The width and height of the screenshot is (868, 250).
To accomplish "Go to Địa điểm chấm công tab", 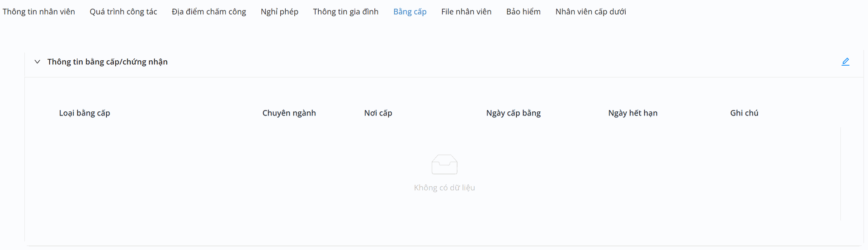I will tap(209, 12).
